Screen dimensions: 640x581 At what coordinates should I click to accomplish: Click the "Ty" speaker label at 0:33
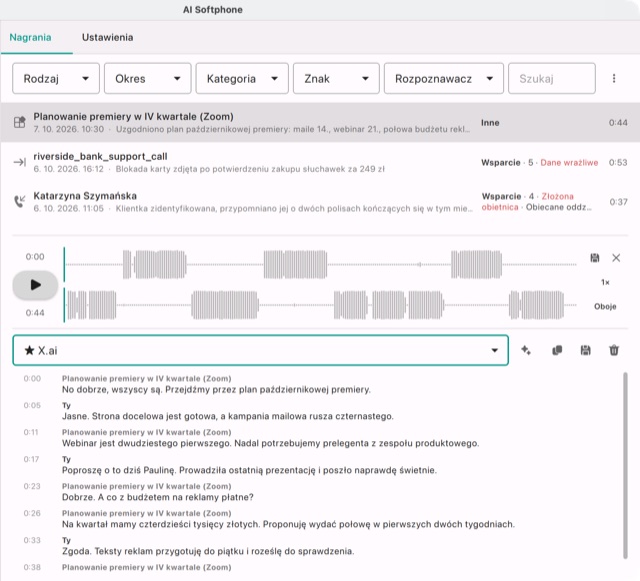(66, 540)
